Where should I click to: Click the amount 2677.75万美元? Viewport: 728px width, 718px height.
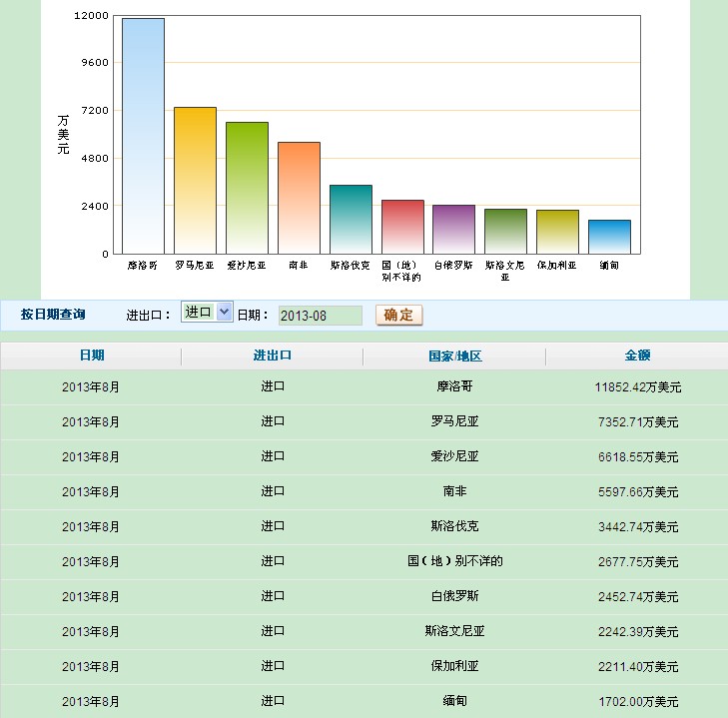tap(638, 561)
